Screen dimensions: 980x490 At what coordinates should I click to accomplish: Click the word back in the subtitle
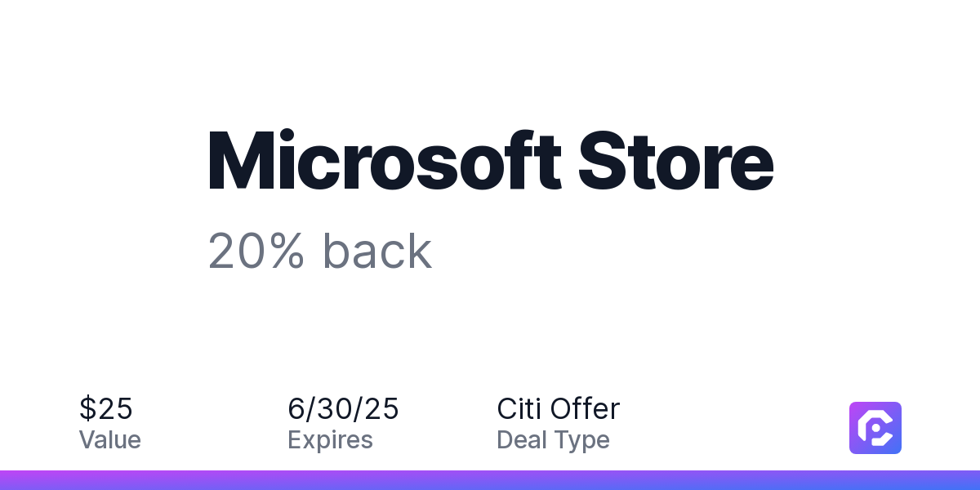pyautogui.click(x=377, y=251)
